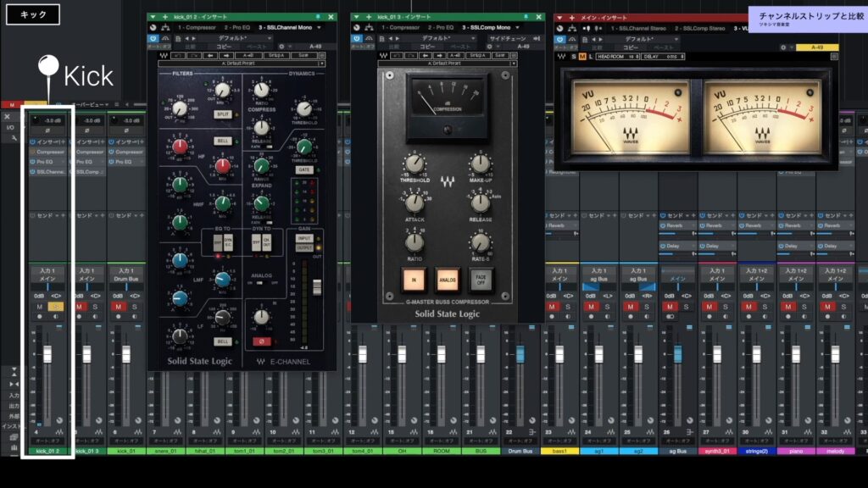Image resolution: width=868 pixels, height=488 pixels.
Task: Open the kick_01 2 window menu triangle
Action: click(153, 17)
